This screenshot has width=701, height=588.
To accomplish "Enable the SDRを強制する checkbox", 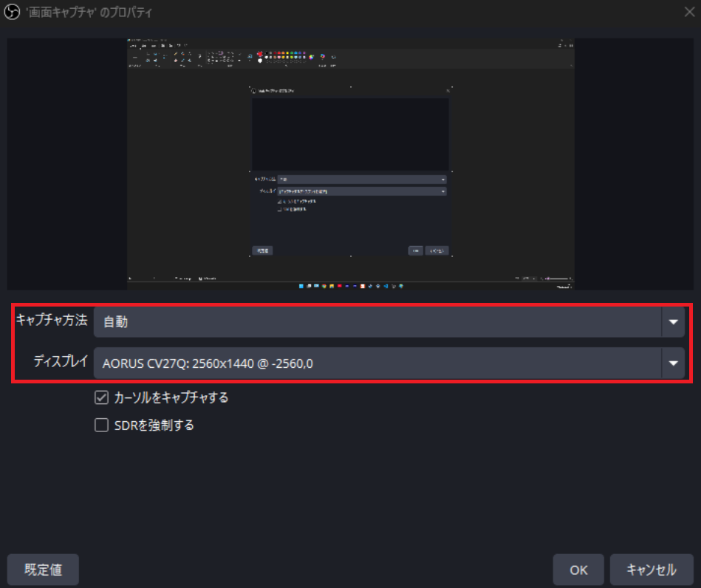I will point(102,425).
